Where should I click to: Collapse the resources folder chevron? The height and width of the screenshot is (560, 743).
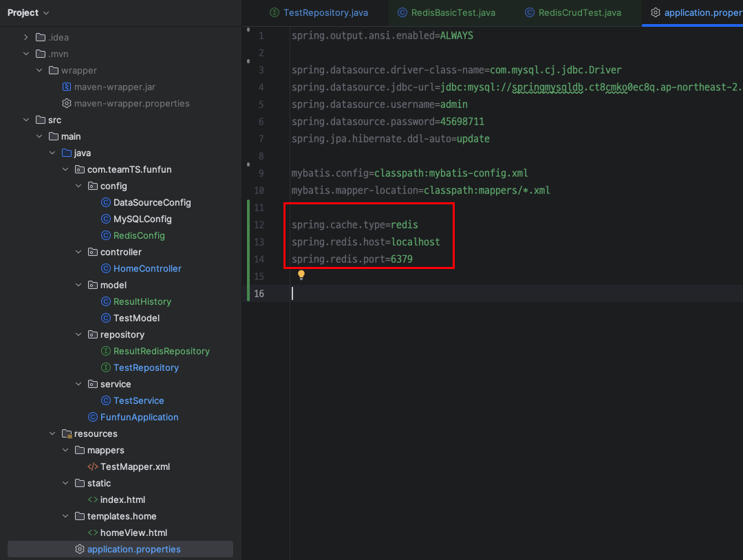52,433
